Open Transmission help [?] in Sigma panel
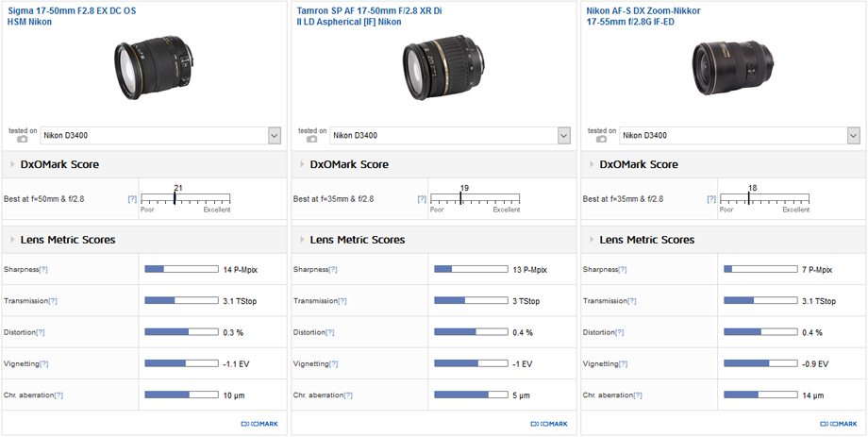The width and height of the screenshot is (868, 437). [x=53, y=301]
